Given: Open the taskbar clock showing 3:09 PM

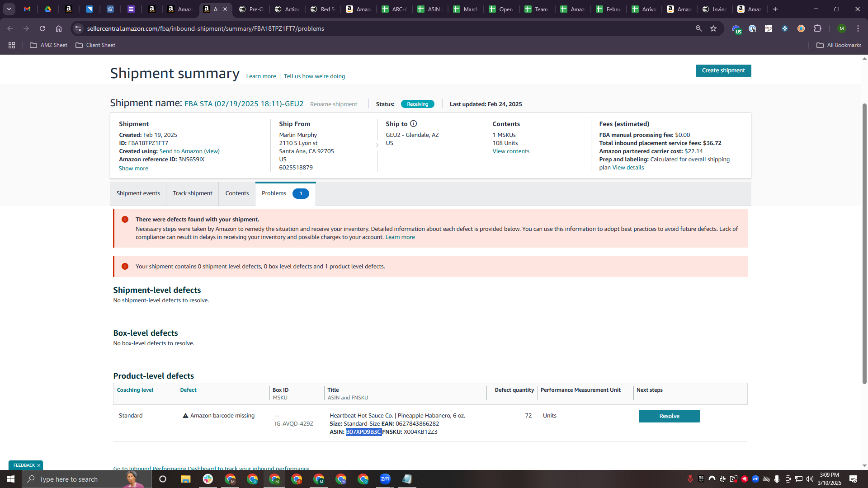Looking at the screenshot, I should click(x=829, y=479).
